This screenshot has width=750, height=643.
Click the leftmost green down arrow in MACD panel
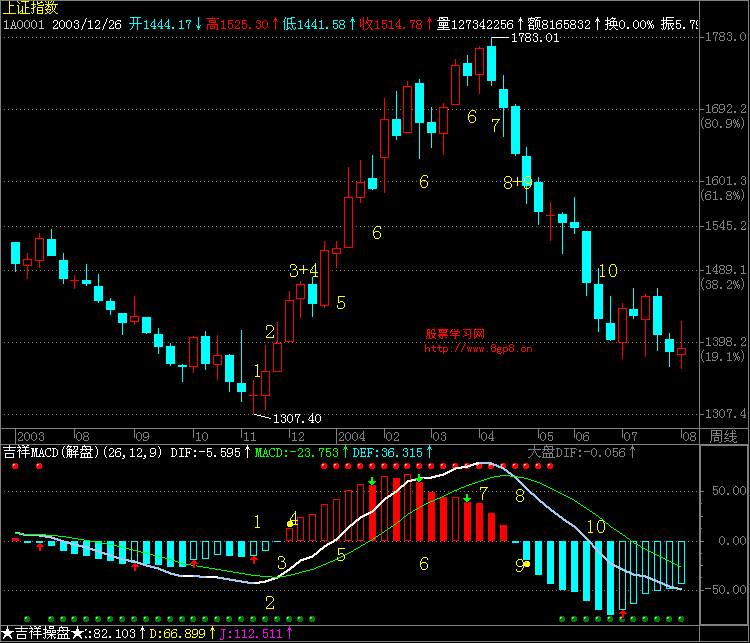372,483
